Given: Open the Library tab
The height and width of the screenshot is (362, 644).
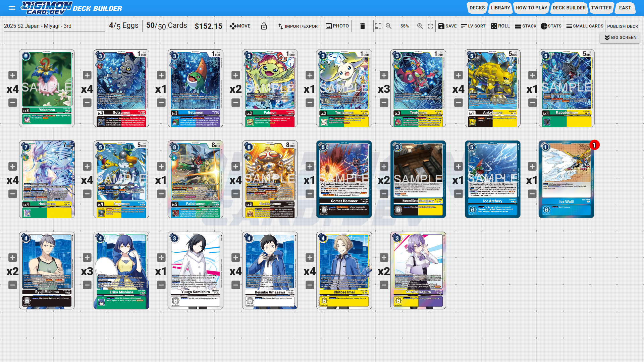Looking at the screenshot, I should pyautogui.click(x=500, y=8).
